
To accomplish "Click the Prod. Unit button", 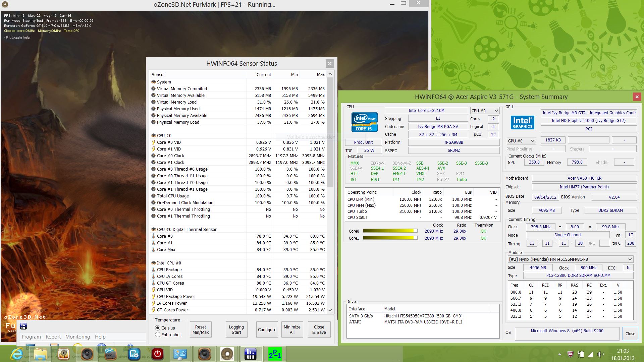I will 364,142.
